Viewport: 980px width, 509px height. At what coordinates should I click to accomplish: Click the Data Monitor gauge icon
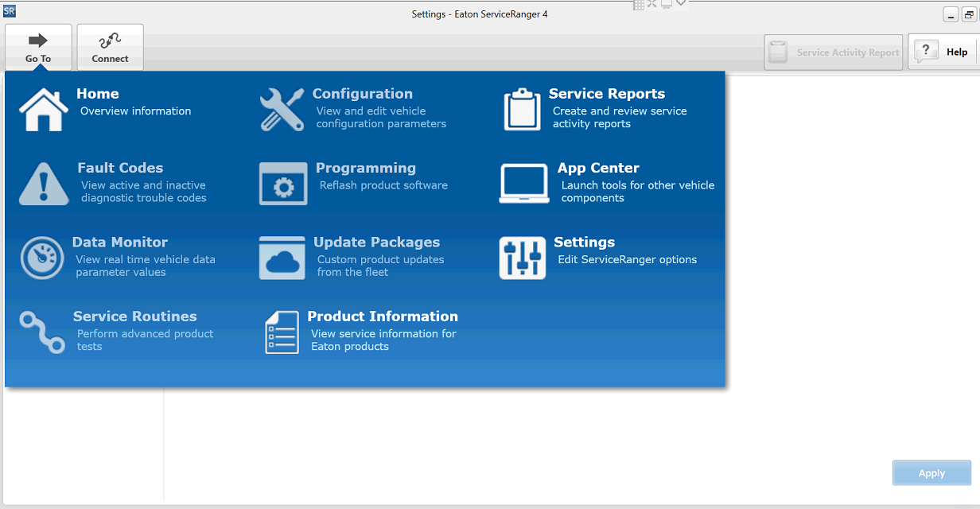pyautogui.click(x=42, y=258)
